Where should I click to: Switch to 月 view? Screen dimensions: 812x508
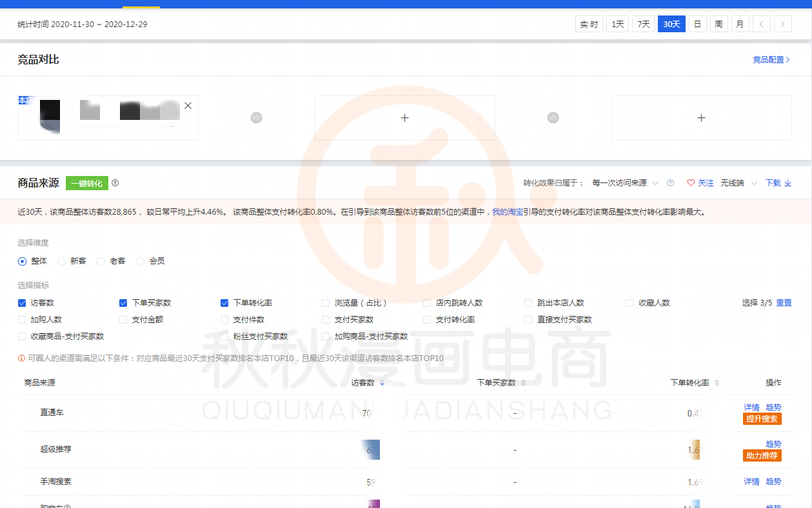pyautogui.click(x=740, y=24)
